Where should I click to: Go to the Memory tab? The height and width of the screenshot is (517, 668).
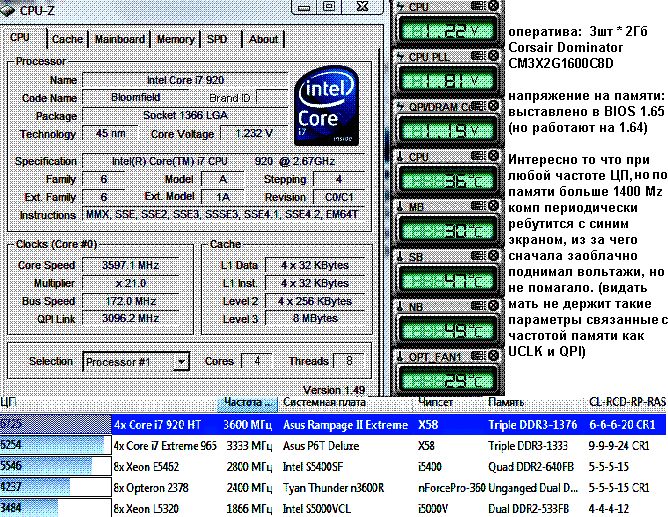[x=175, y=39]
